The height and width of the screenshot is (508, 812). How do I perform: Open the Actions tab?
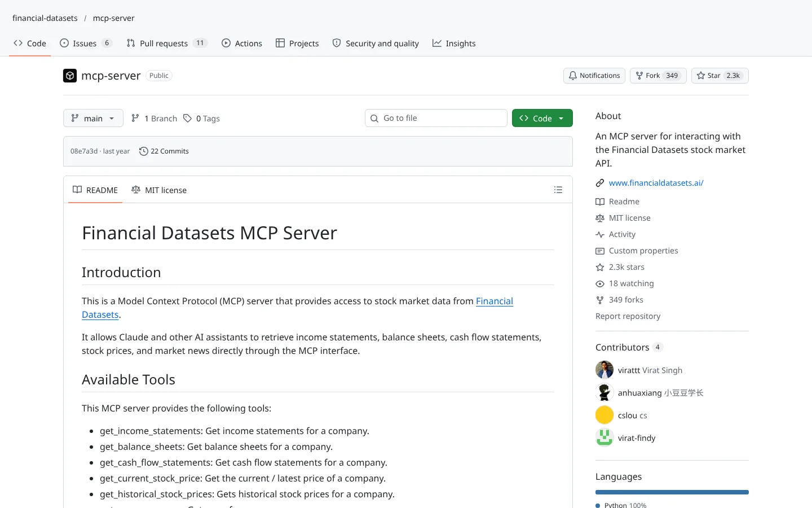click(242, 43)
